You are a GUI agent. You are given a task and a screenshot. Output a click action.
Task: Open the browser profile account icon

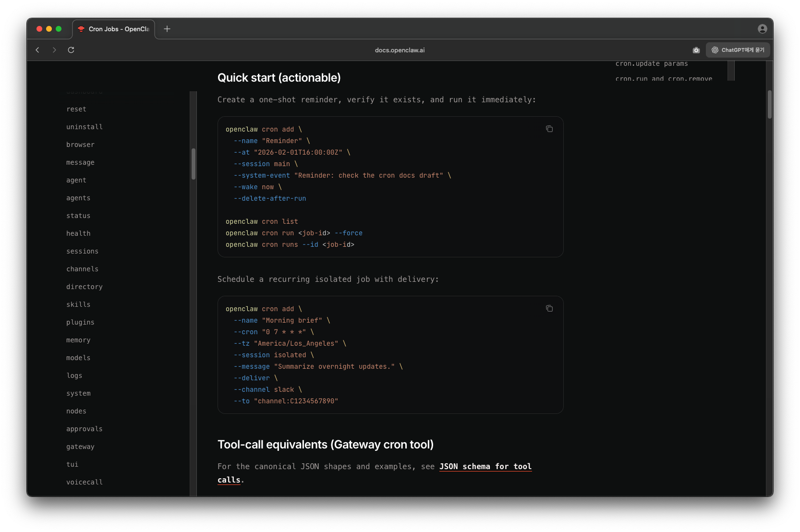point(762,29)
